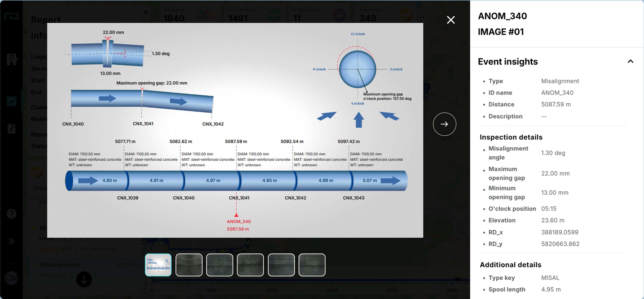Open the fifth image thumbnail

tap(281, 265)
